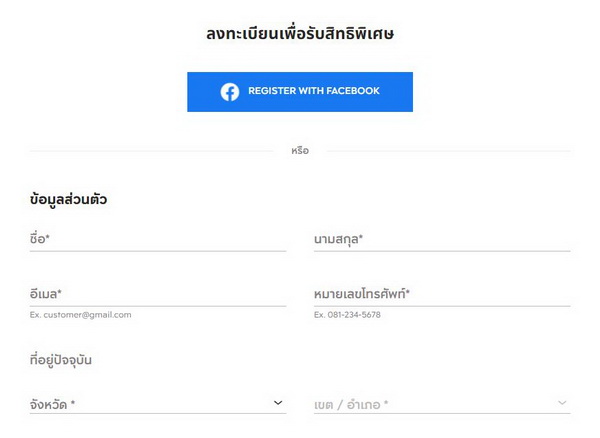Click the ที่อยู่ปัจจุบัน section label
The image size is (600, 438).
68,359
